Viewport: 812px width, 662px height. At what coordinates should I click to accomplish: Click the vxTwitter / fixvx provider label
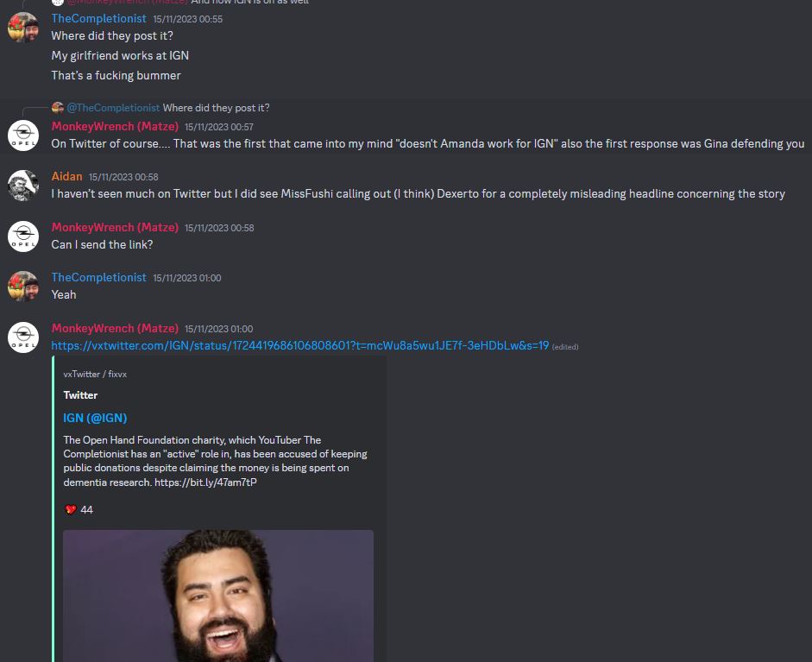(x=95, y=374)
